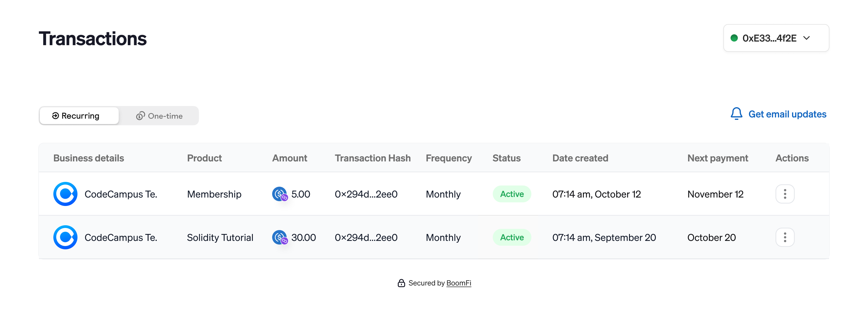
Task: Expand the 0xE33...4f2E wallet dropdown
Action: (776, 38)
